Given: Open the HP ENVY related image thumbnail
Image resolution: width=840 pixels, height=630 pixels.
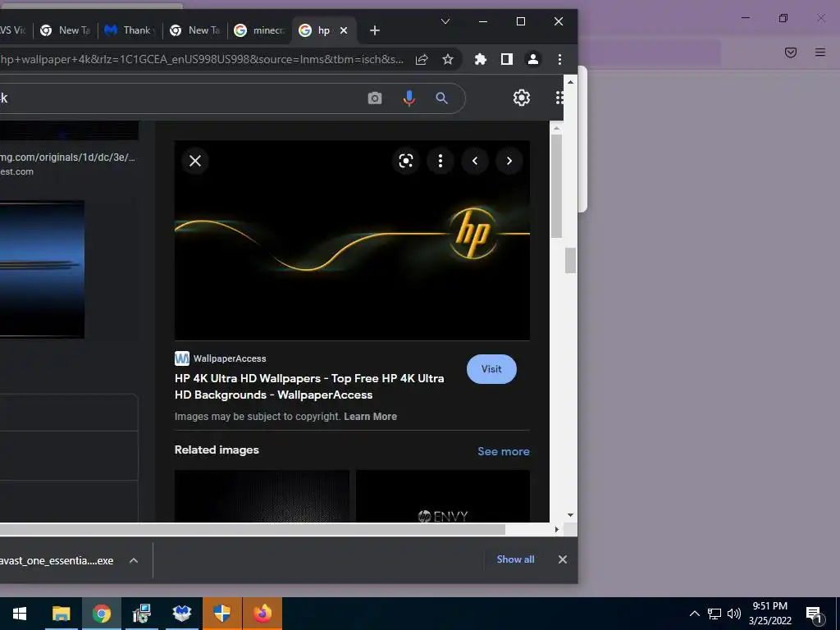Looking at the screenshot, I should pos(443,496).
